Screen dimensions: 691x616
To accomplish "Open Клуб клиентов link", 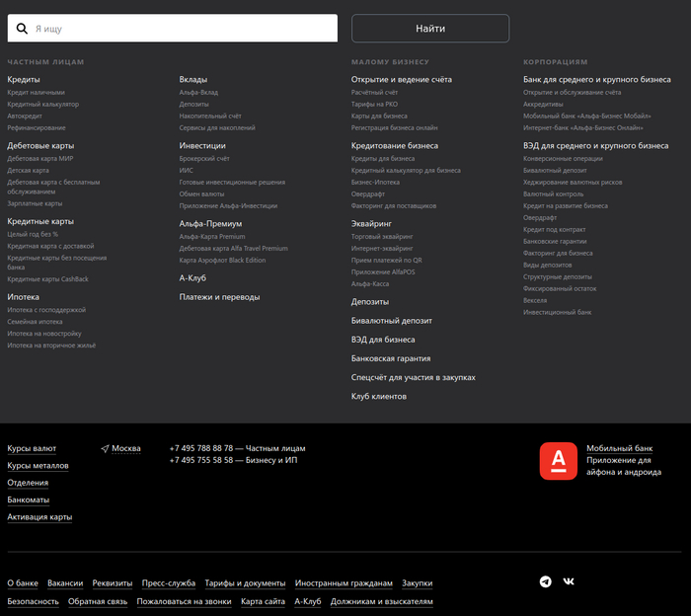I will pyautogui.click(x=379, y=397).
